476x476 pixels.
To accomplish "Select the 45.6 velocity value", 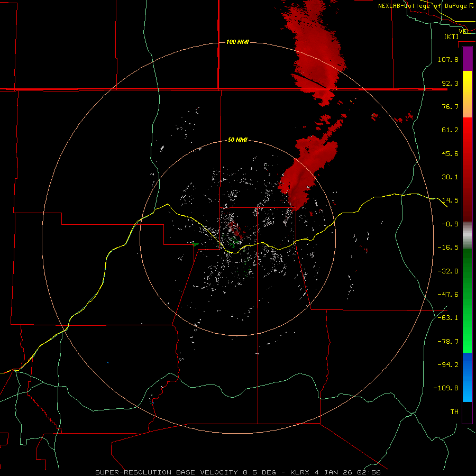I will point(450,153).
